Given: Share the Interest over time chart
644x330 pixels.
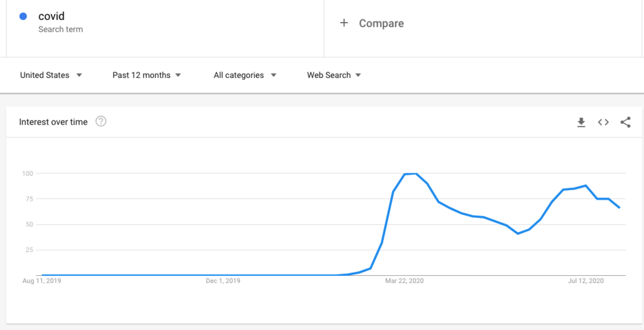Looking at the screenshot, I should pyautogui.click(x=625, y=122).
